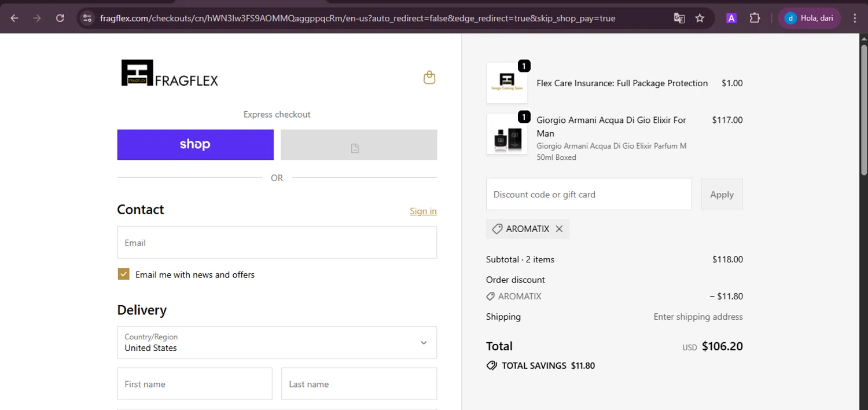Click the Flex Care Insurance product thumbnail
This screenshot has width=868, height=410.
click(507, 83)
